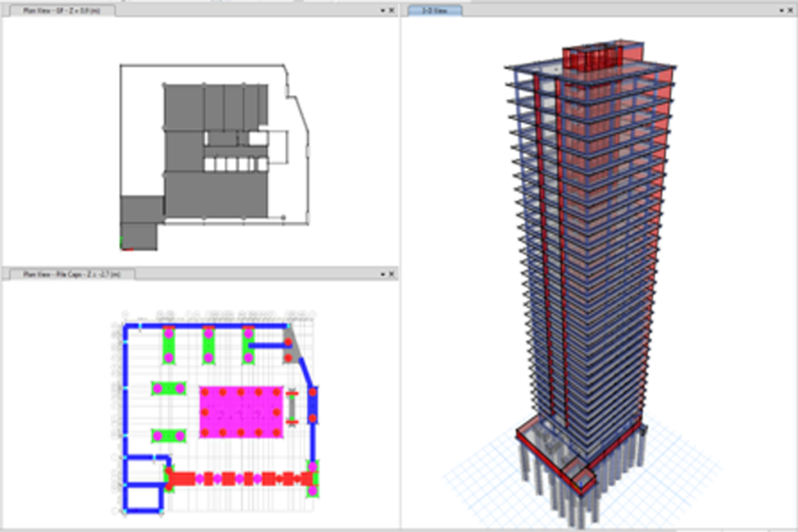Select the 3-D View tab
Viewport: 798px width, 532px height.
tap(434, 10)
